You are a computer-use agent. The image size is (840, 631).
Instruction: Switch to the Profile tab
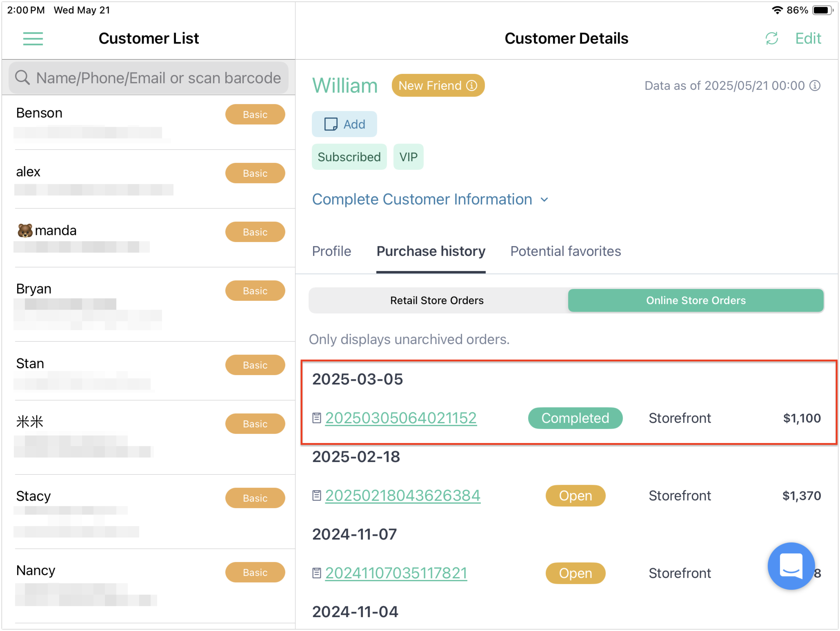(331, 251)
